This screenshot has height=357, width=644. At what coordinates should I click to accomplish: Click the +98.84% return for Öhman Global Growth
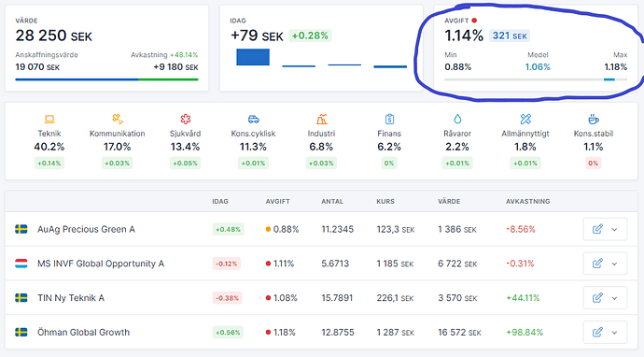(x=525, y=333)
